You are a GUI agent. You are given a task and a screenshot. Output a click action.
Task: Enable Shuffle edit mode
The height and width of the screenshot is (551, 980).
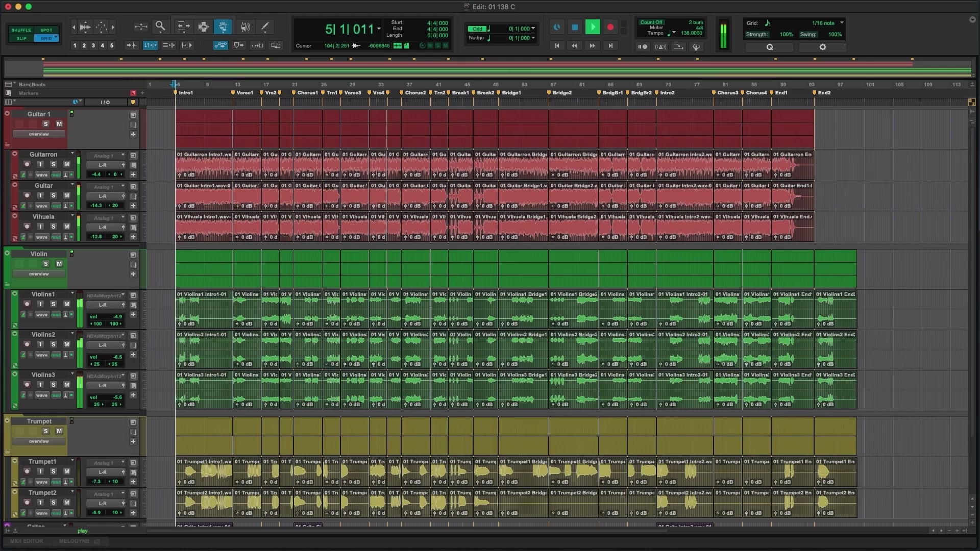coord(21,30)
